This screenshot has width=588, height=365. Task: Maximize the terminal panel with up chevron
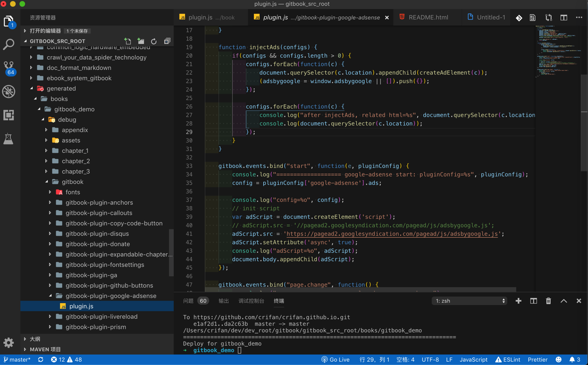pos(563,301)
